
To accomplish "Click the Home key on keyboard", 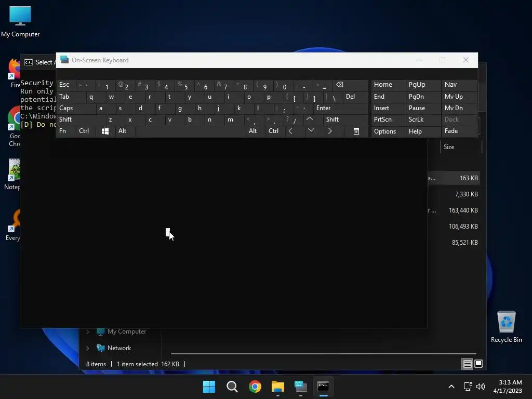I will pyautogui.click(x=388, y=85).
